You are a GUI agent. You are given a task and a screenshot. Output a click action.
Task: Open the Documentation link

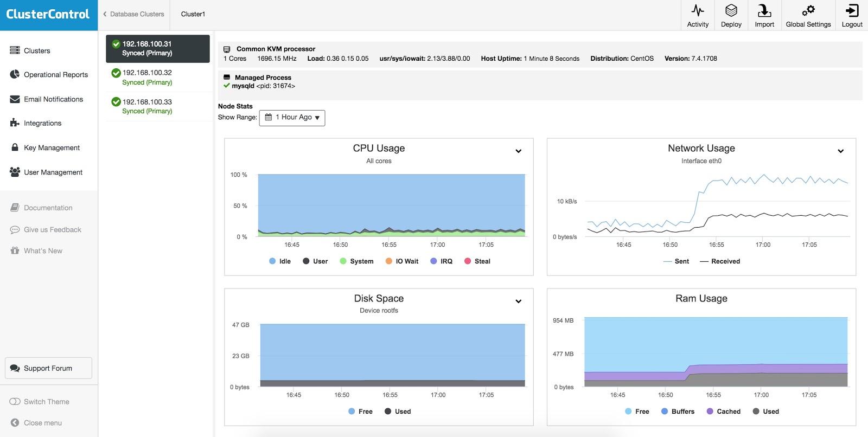point(48,208)
